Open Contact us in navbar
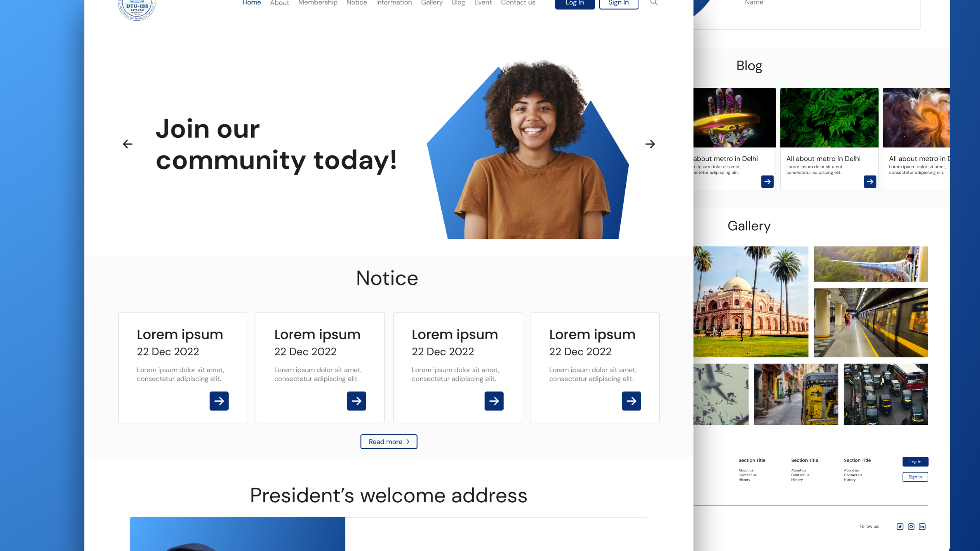 coord(518,3)
